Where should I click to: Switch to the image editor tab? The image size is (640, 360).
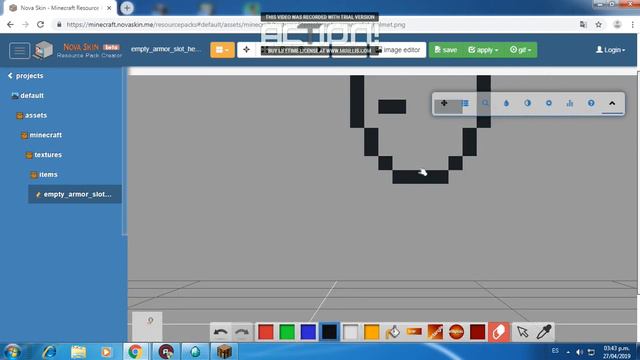coord(398,50)
